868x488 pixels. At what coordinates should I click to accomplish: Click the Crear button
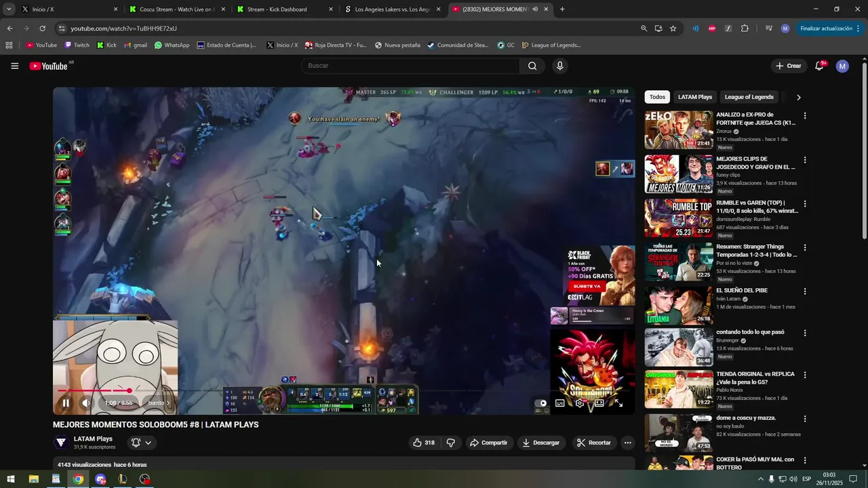coord(789,66)
